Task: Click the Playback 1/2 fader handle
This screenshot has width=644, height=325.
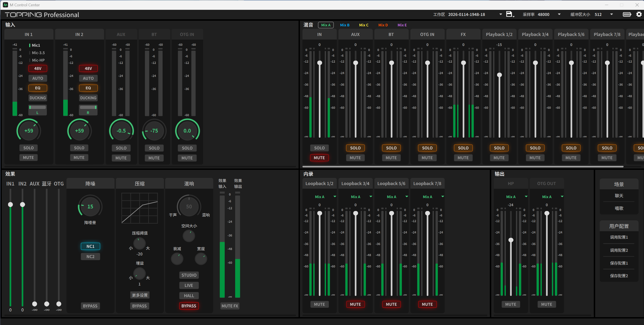Action: [499, 75]
